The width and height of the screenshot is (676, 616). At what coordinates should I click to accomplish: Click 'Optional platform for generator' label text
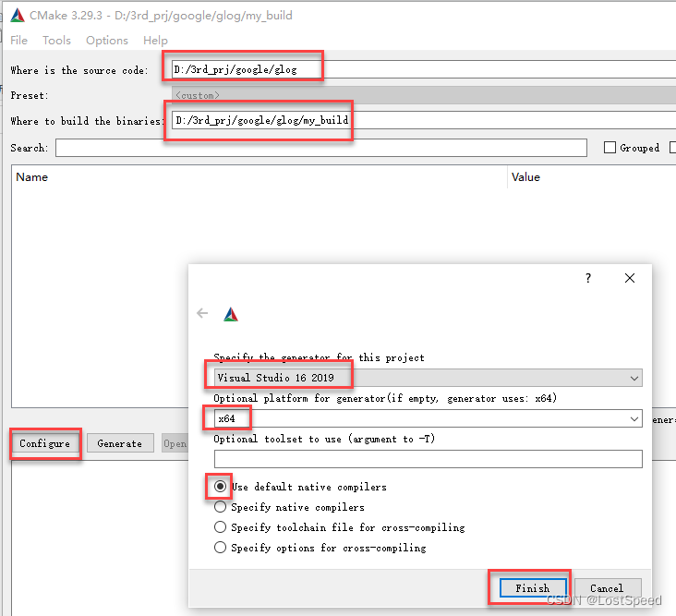coord(385,398)
